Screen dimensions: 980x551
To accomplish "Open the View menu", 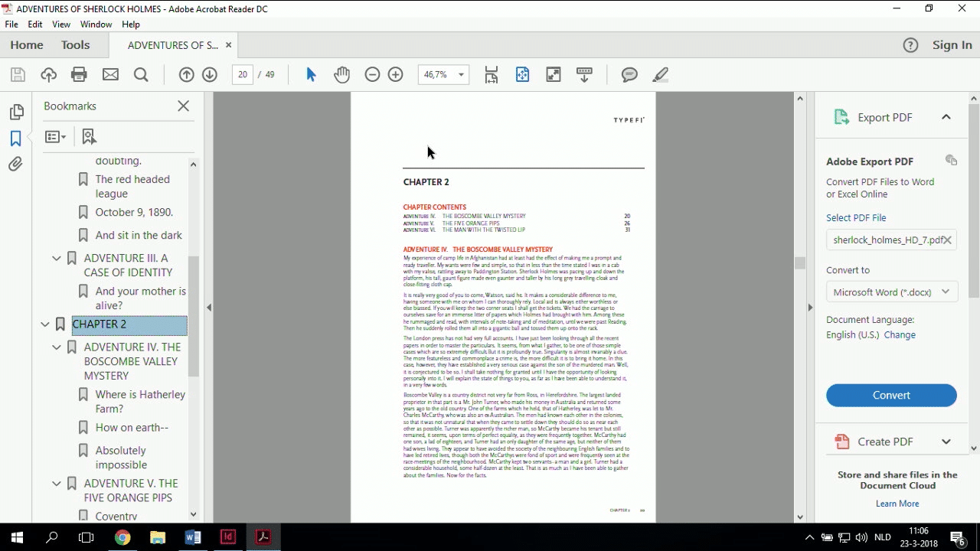I will coord(61,24).
